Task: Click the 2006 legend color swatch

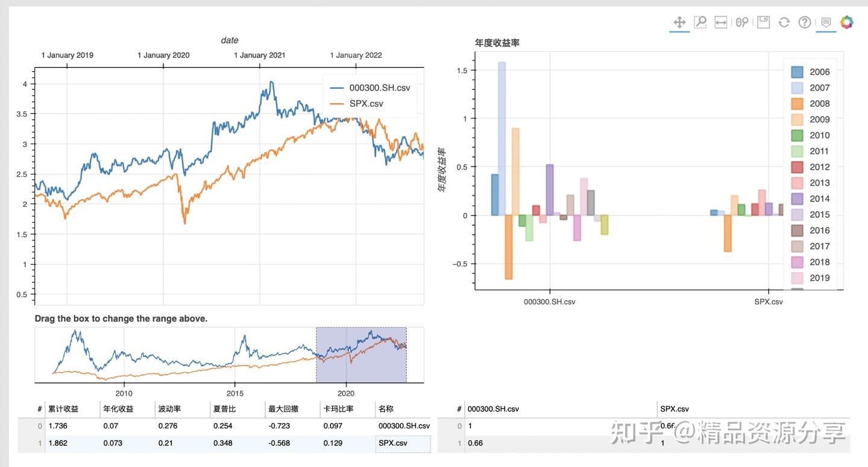Action: click(797, 72)
